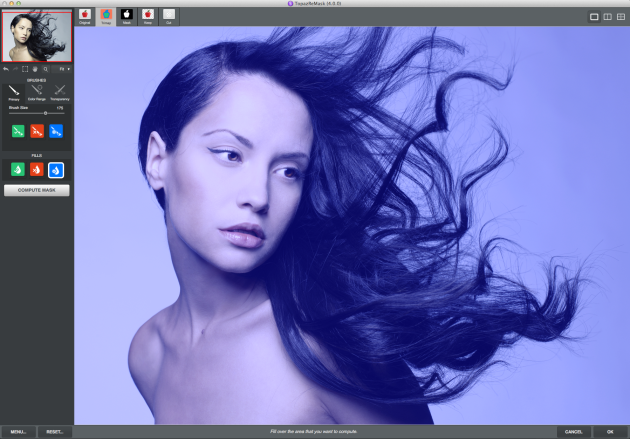Screen dimensions: 630x439
Task: Switch to the Keep view tab
Action: coord(148,16)
